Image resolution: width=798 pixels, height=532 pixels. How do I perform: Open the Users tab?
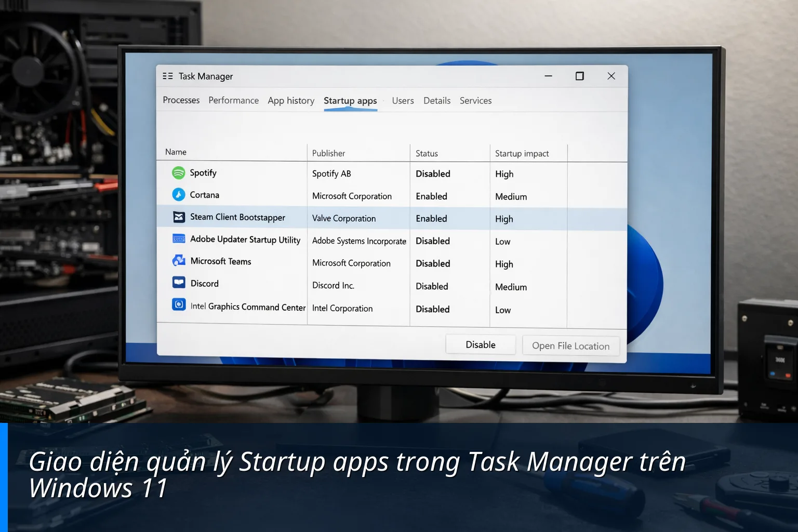pyautogui.click(x=403, y=101)
